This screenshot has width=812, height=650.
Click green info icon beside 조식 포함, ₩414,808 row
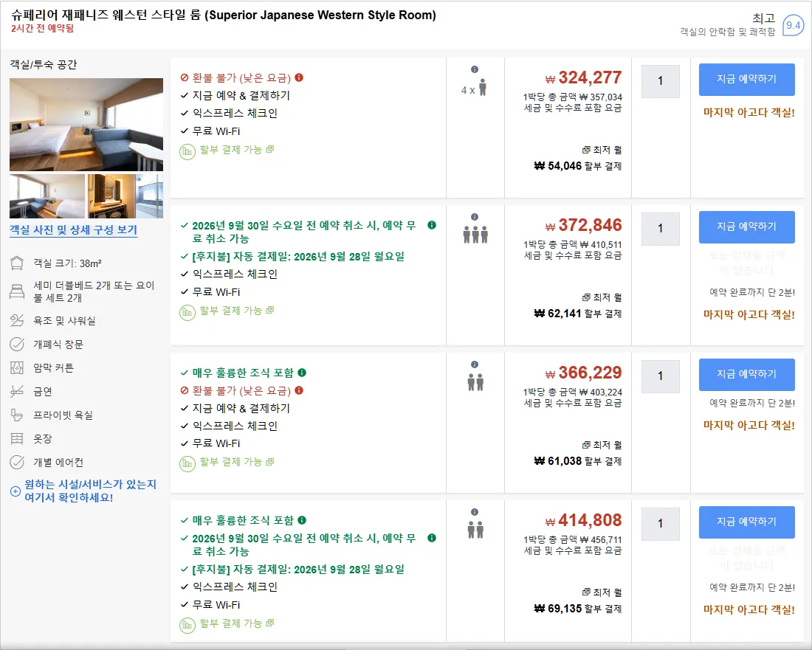[302, 520]
